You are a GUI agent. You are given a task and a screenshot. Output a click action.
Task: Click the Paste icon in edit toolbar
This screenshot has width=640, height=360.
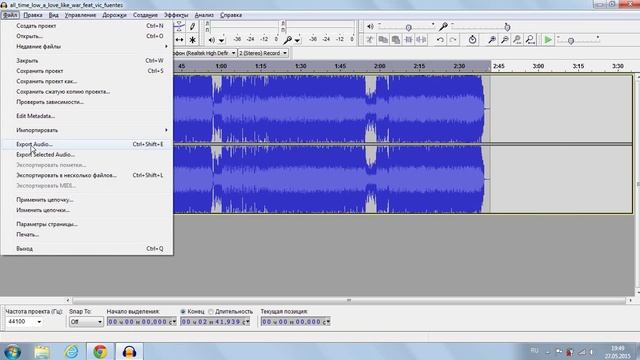pos(396,40)
